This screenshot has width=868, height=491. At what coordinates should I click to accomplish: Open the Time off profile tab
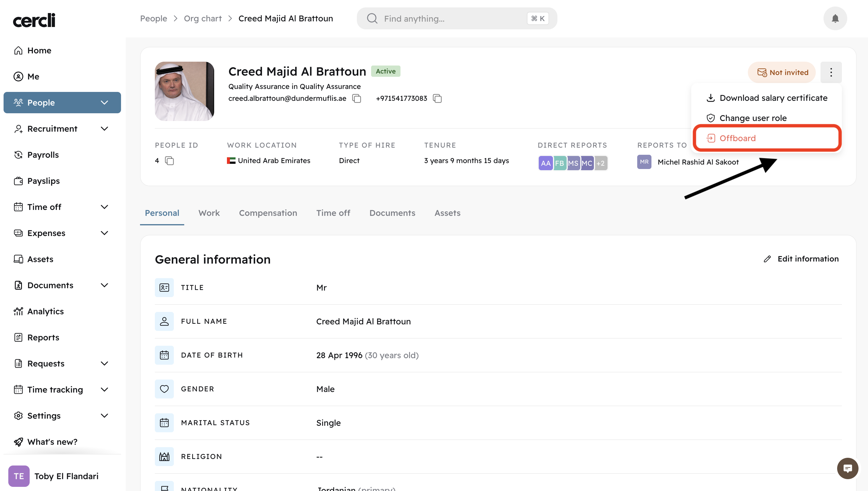pos(333,213)
